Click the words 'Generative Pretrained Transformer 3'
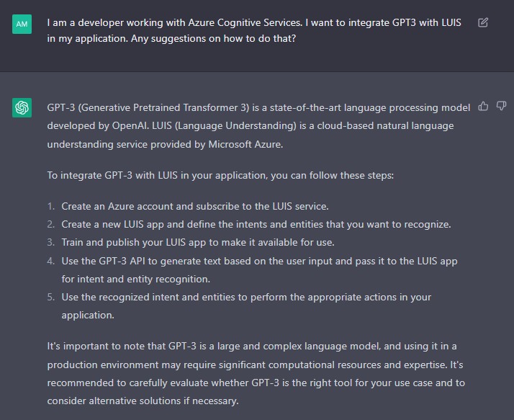Viewport: 514px width, 420px height. [x=163, y=107]
